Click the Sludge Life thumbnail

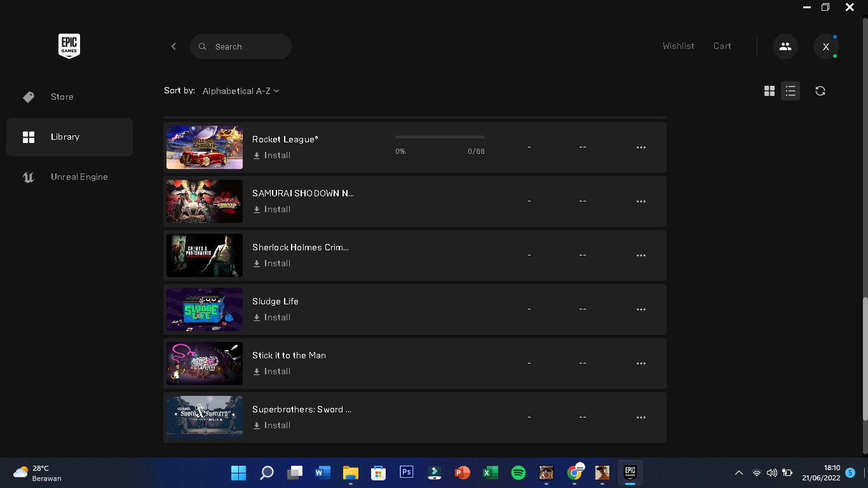coord(205,309)
